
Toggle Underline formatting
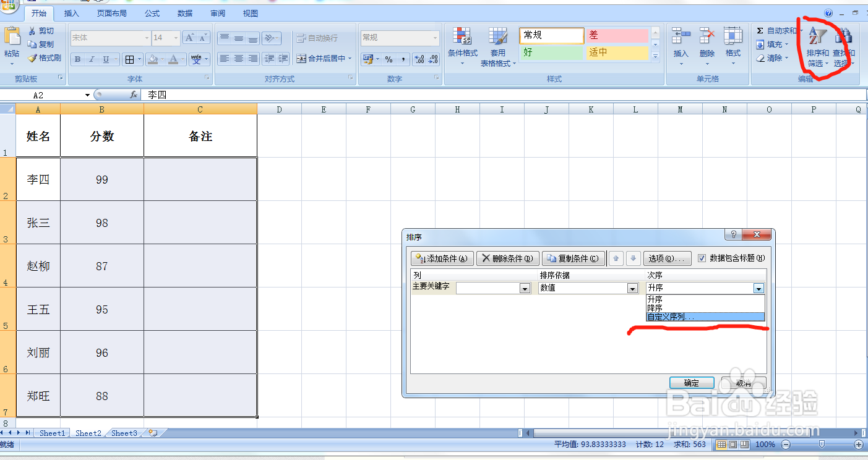106,59
